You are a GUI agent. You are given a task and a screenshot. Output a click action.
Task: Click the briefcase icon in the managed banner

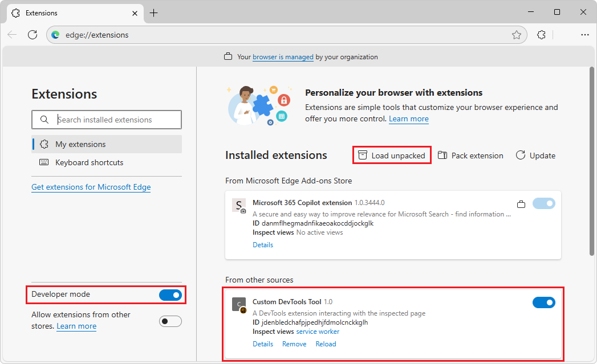pos(228,56)
